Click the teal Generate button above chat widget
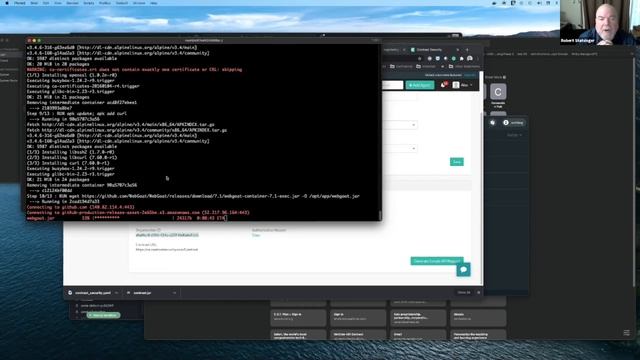Screen dimensions: 640x360 click(437, 261)
